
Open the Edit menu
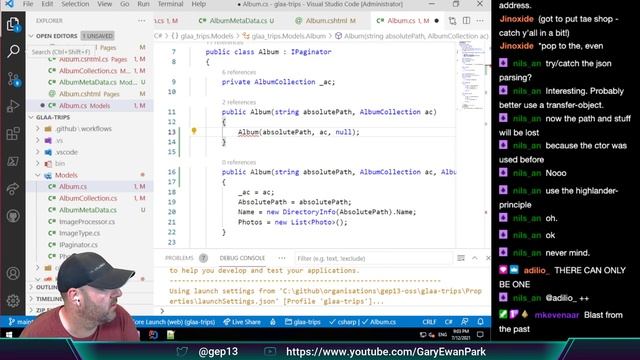coord(47,4)
